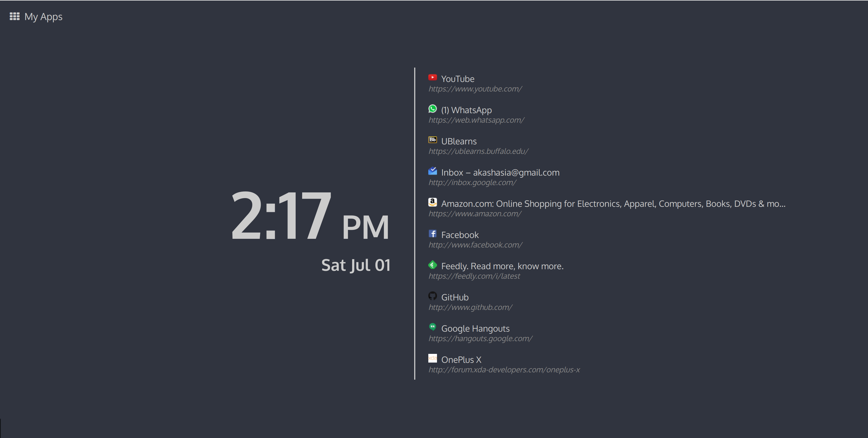The image size is (868, 438).
Task: Click the WhatsApp favicon icon
Action: point(432,109)
